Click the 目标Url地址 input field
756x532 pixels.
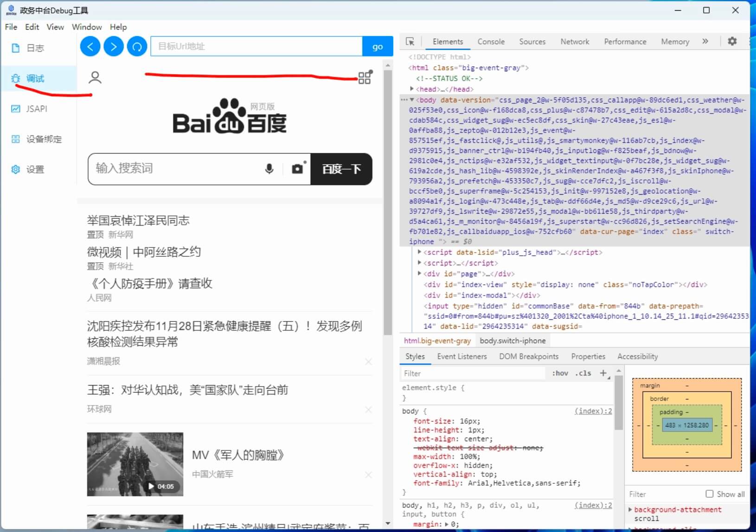coord(256,46)
